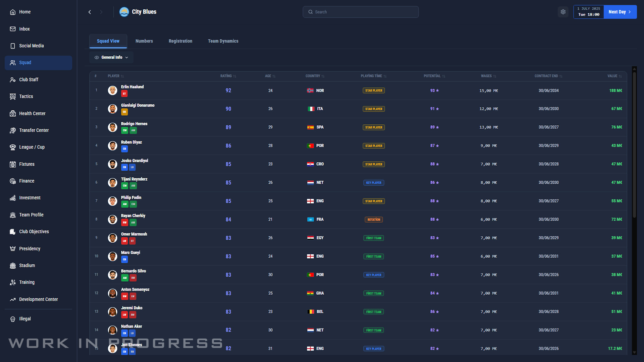Open the Stadium section
This screenshot has height=362, width=644.
point(26,265)
